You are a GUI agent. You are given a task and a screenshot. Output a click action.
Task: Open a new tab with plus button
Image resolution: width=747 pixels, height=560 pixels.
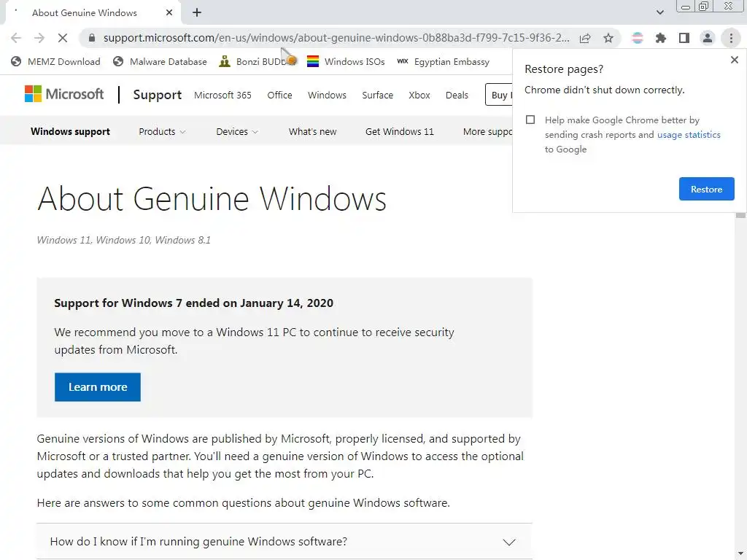pos(197,13)
